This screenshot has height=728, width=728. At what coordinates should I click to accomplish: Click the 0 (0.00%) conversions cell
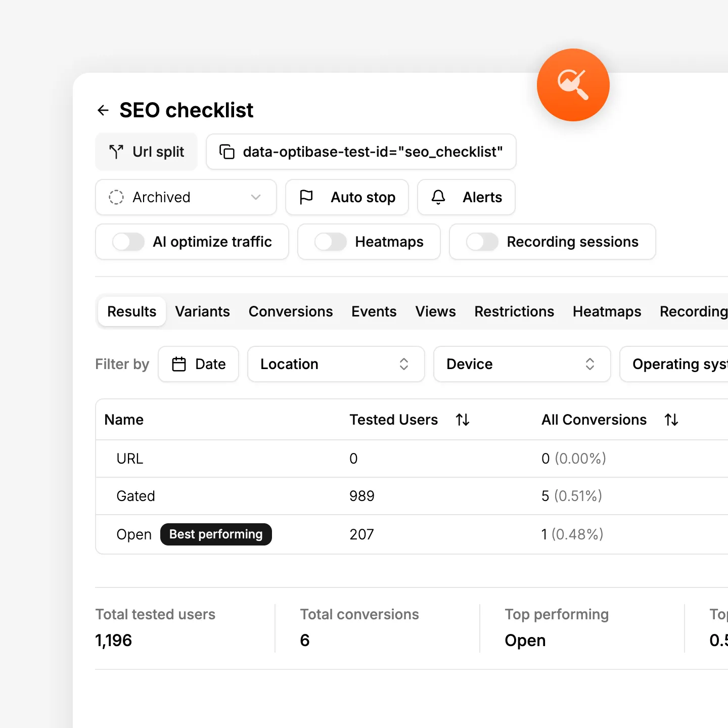pos(574,459)
